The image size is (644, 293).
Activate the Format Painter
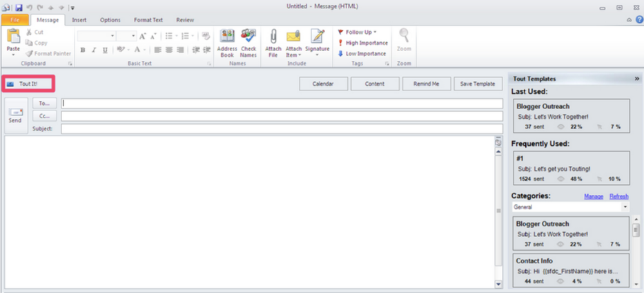pos(48,53)
